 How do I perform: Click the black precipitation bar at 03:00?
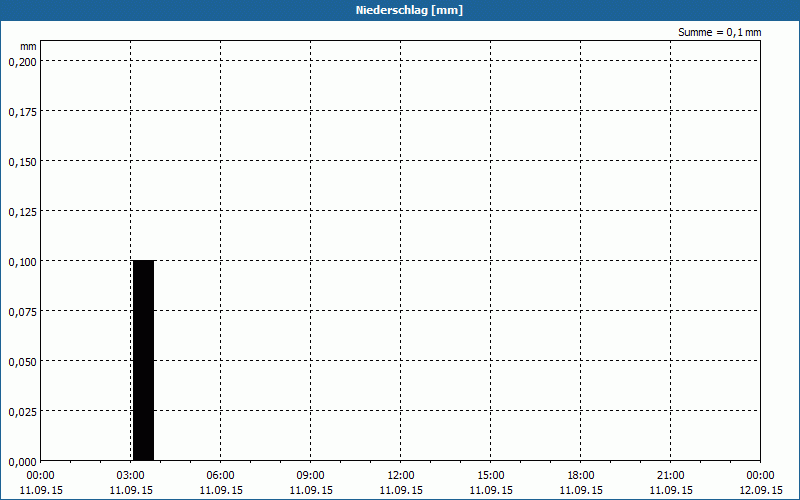[143, 360]
